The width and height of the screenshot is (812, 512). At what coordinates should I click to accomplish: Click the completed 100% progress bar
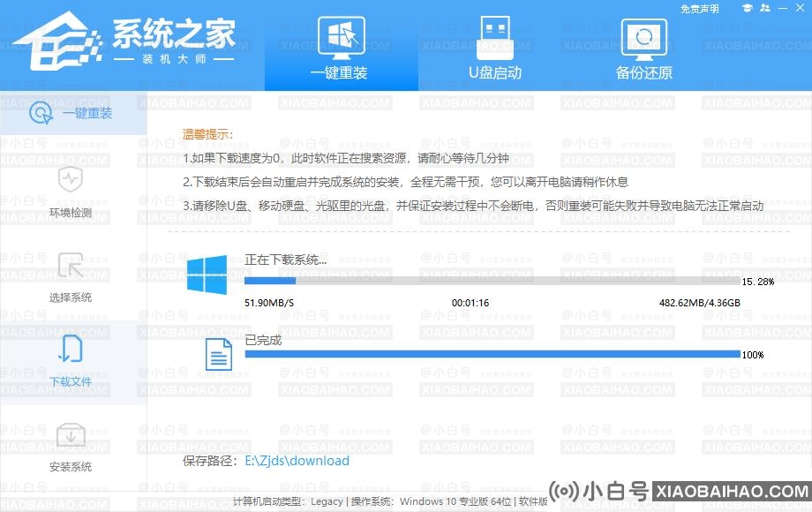click(x=492, y=354)
